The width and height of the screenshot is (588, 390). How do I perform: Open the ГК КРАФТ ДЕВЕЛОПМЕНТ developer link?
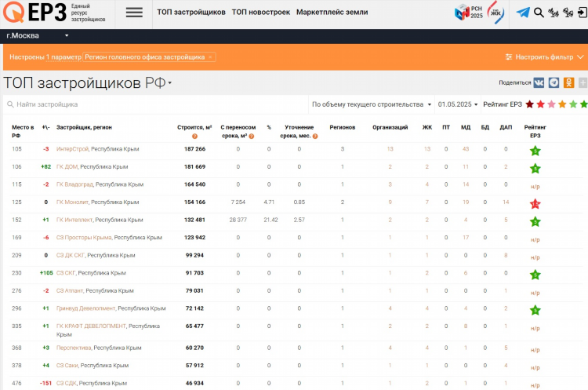coord(91,326)
